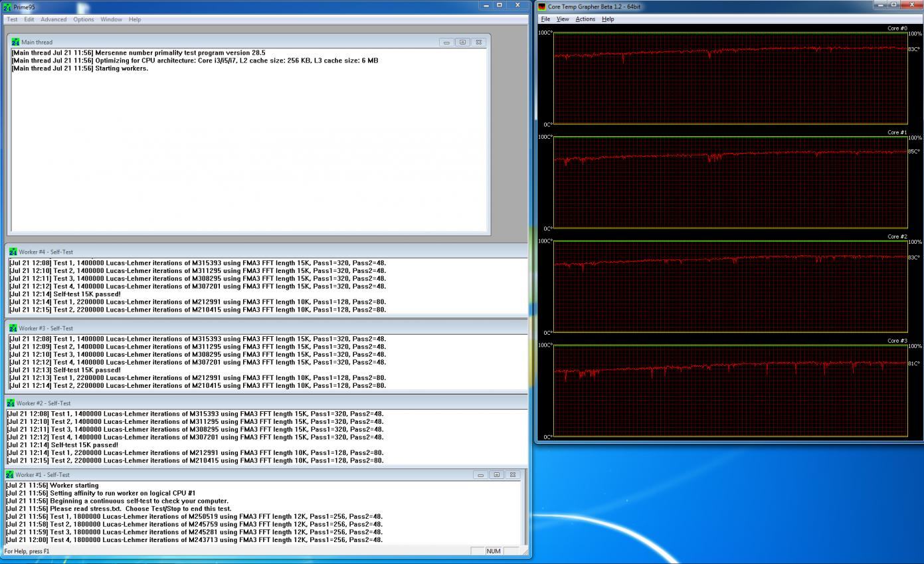
Task: Click 'Setting affinity to run worker' line
Action: (x=100, y=494)
